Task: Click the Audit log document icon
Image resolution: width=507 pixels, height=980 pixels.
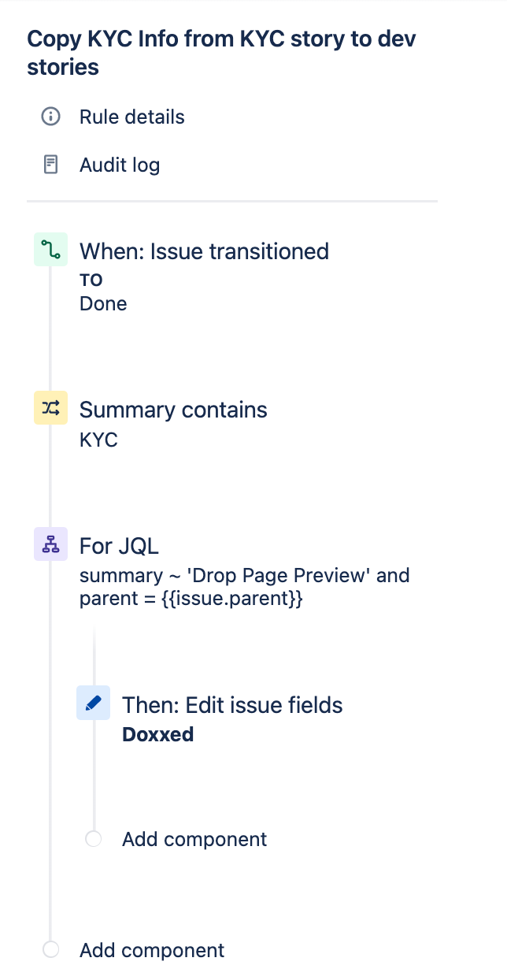Action: 50,165
